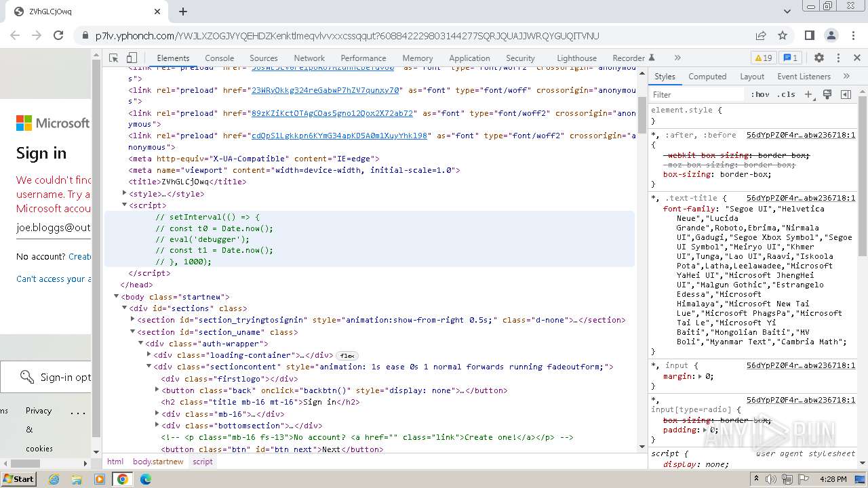
Task: Expand the margin shorthand property triangle
Action: [700, 376]
